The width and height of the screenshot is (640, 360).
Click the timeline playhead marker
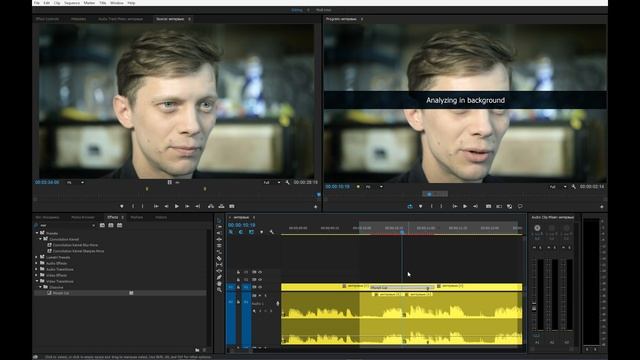click(x=402, y=232)
